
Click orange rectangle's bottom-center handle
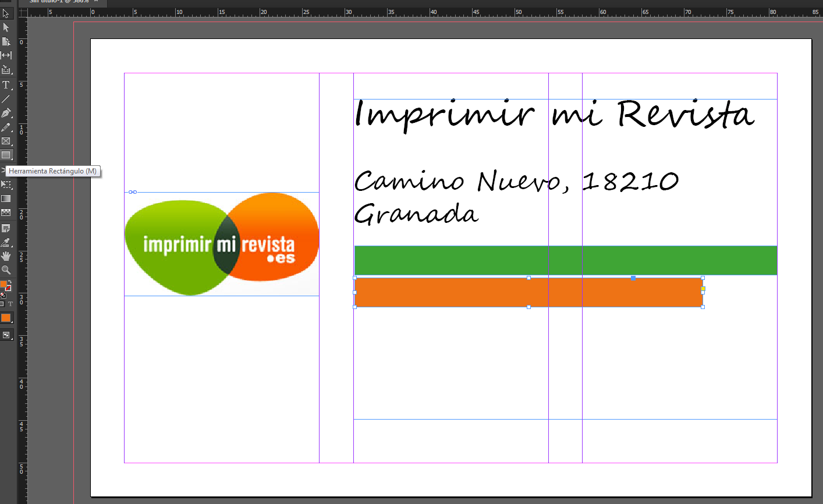tap(528, 307)
